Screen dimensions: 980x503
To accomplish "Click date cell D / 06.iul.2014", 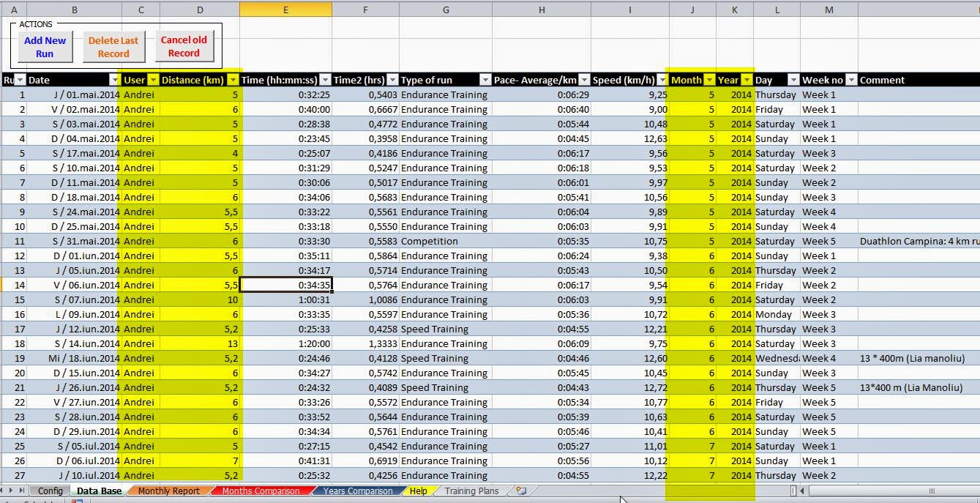I will tap(75, 461).
